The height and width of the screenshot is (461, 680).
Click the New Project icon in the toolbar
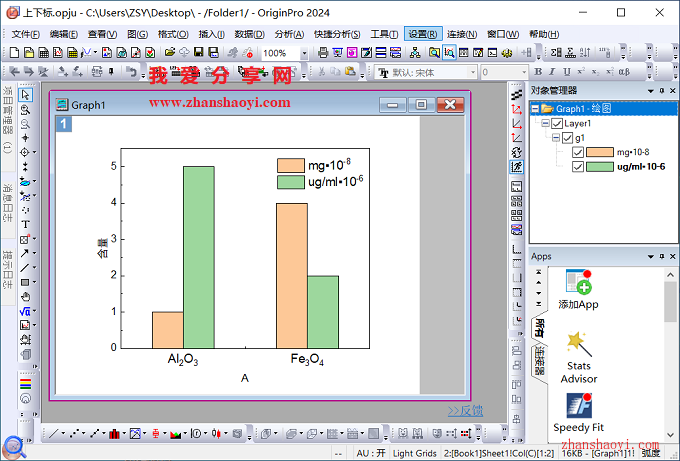14,53
